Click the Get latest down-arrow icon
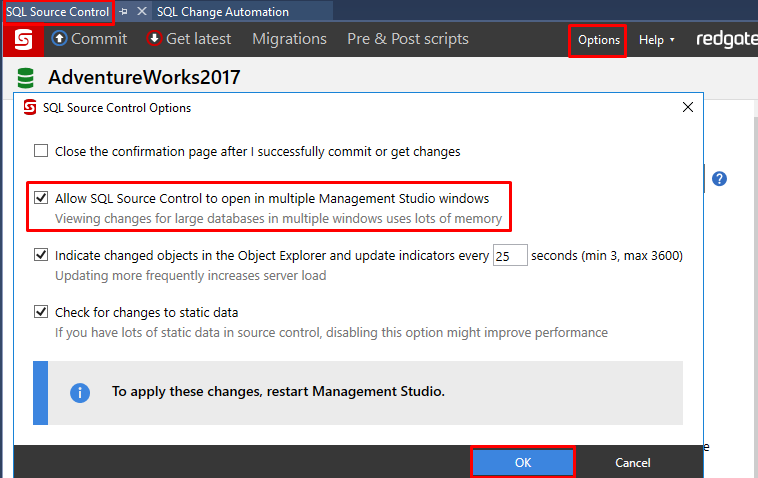 coord(154,38)
